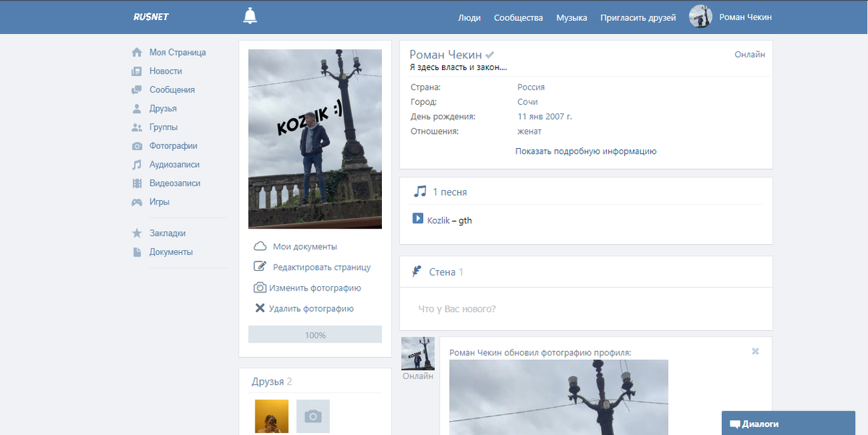Click X icon to Удалить фотографию
The image size is (868, 435).
(x=260, y=309)
